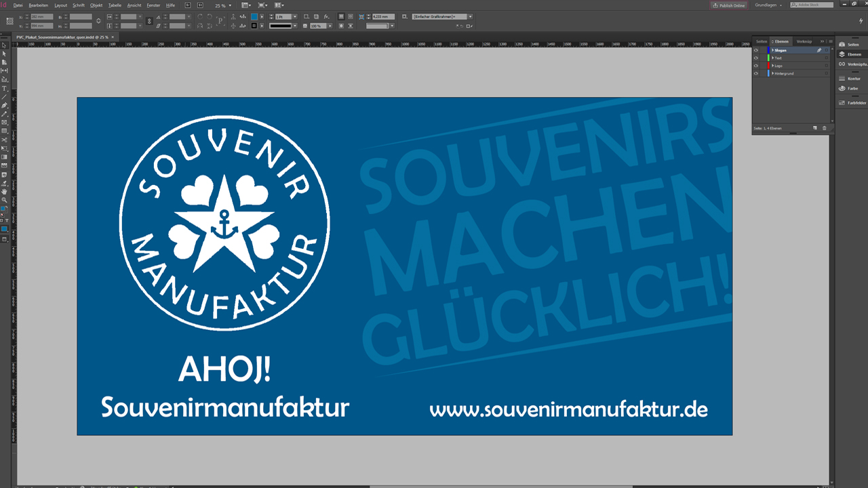Hide the Hintergrund layer
This screenshot has height=488, width=868.
[755, 73]
